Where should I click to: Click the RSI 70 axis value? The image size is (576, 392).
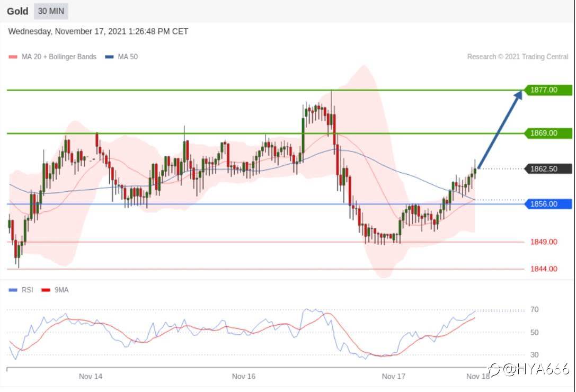tap(535, 310)
